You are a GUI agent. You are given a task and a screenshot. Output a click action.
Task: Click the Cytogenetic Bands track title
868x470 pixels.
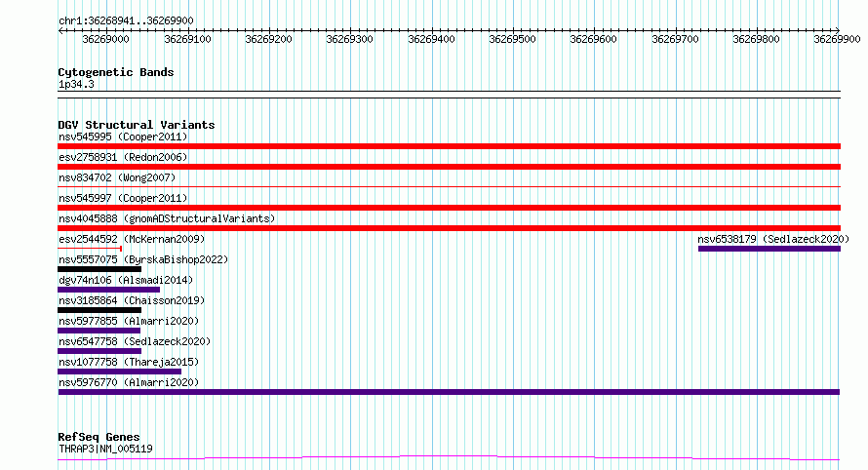tap(116, 72)
